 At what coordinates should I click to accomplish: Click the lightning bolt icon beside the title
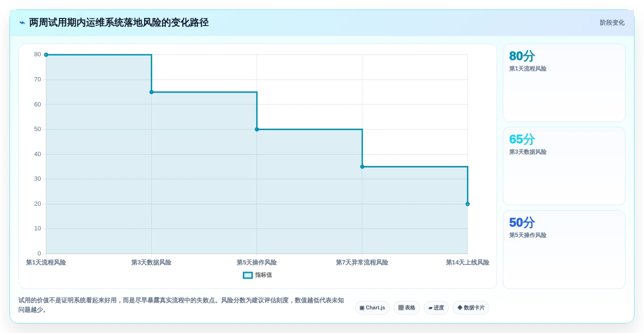tap(22, 23)
